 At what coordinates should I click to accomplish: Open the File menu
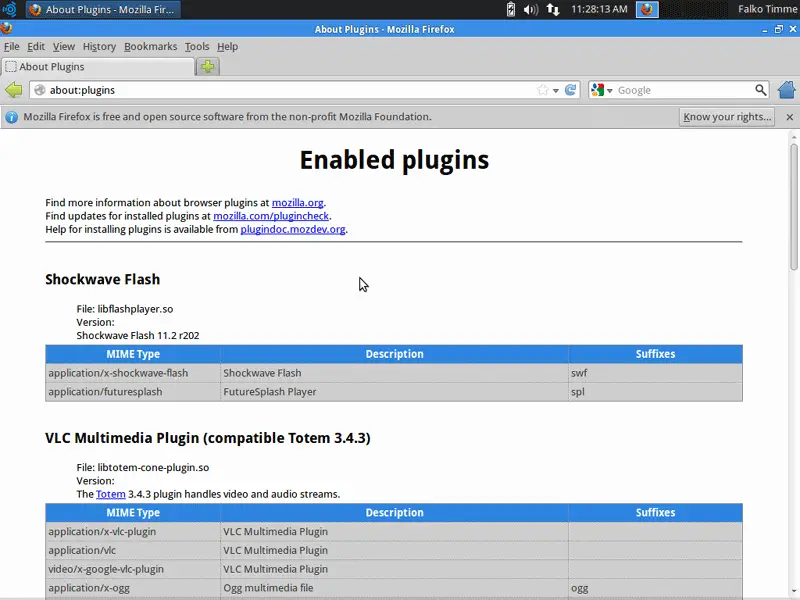pos(12,46)
